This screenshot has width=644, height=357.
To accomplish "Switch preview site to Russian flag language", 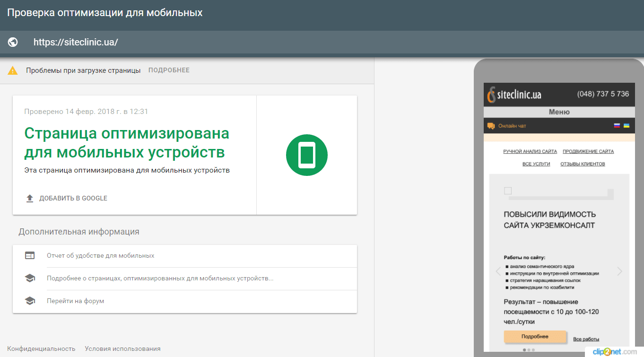I will 617,126.
